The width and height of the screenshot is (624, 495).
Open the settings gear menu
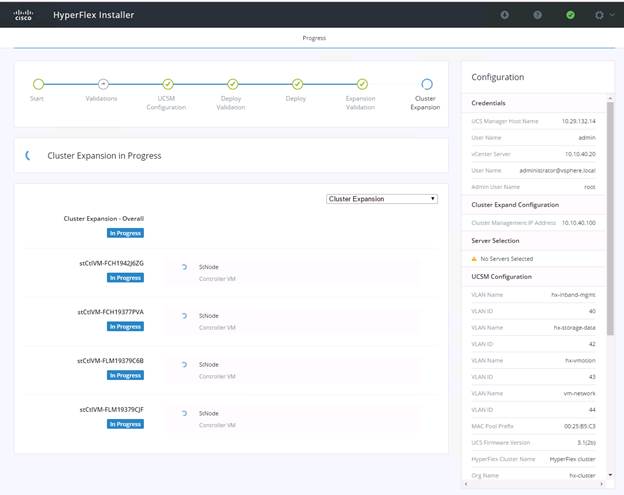tap(599, 15)
